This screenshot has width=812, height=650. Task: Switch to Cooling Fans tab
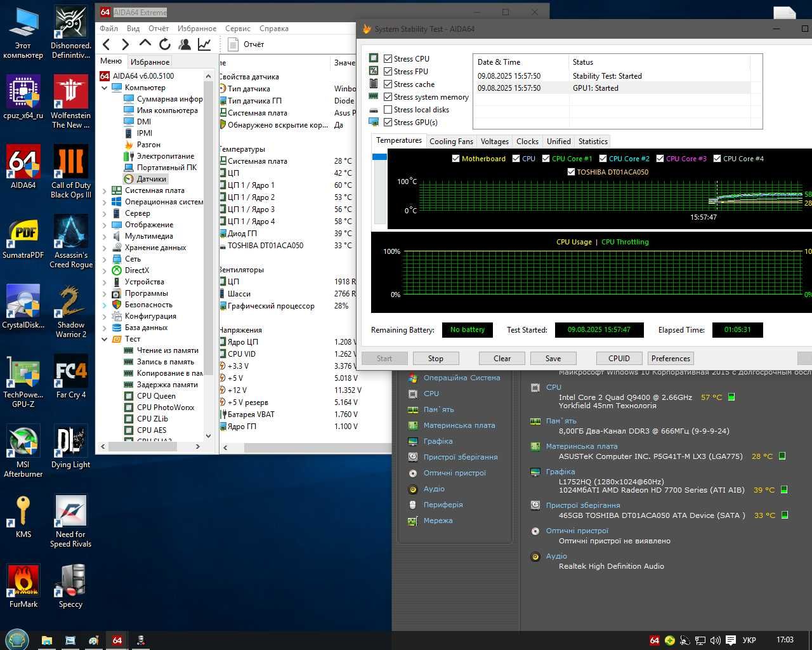pyautogui.click(x=451, y=142)
